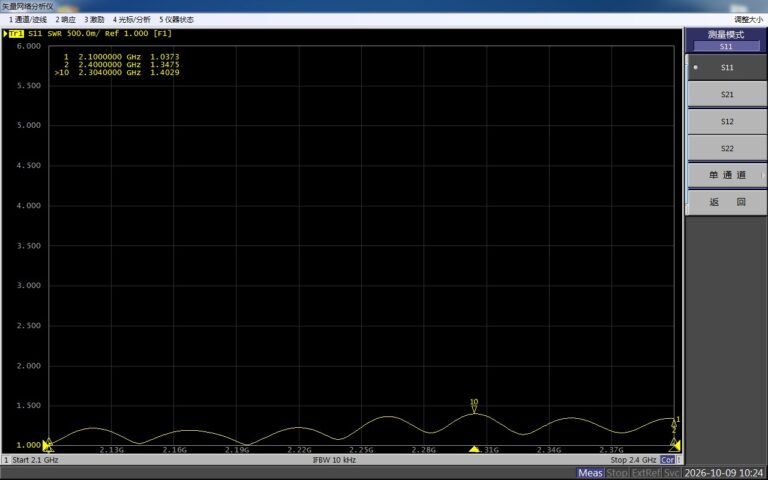Click the 测量模式 softkey menu header
Image resolution: width=768 pixels, height=480 pixels.
(726, 35)
